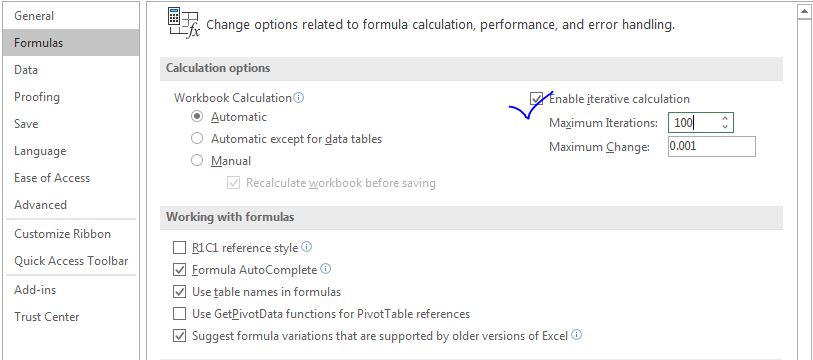This screenshot has width=813, height=360.
Task: Select Automatic except for data tables
Action: 197,139
